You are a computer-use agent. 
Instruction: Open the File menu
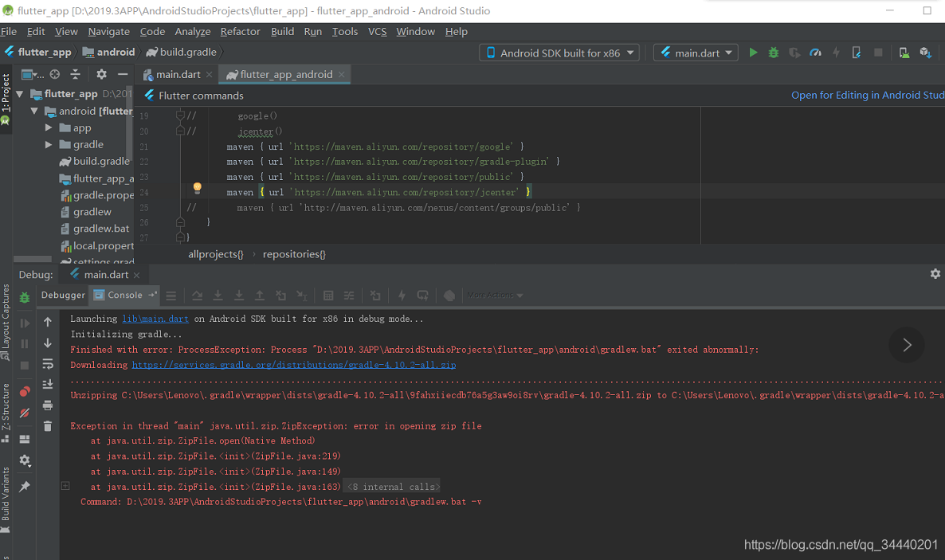9,31
